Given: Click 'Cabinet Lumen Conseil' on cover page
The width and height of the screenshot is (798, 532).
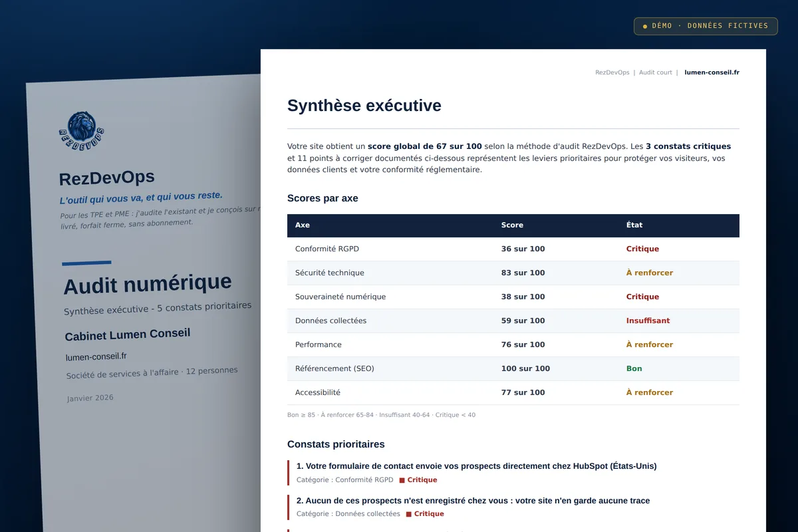Looking at the screenshot, I should [x=128, y=334].
